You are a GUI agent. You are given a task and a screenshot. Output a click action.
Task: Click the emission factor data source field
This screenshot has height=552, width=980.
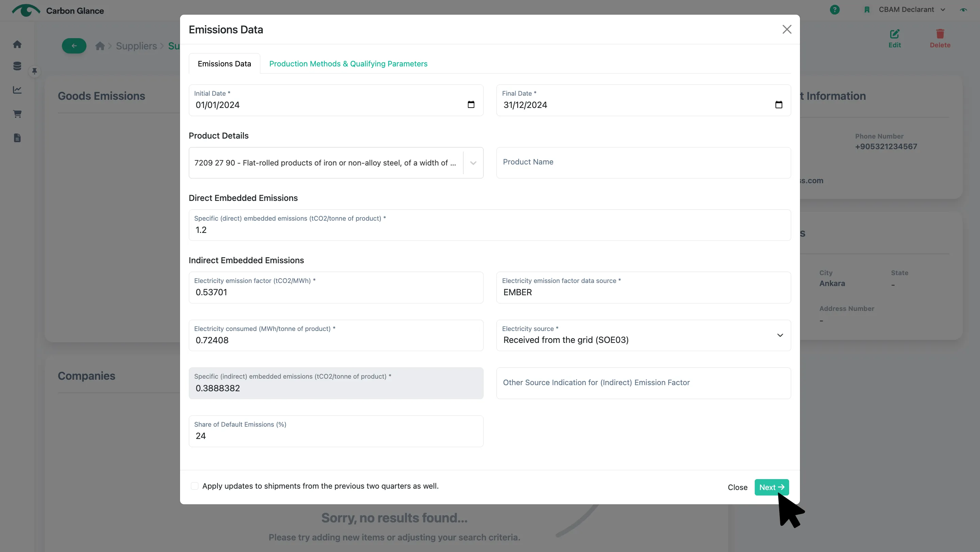pyautogui.click(x=643, y=287)
